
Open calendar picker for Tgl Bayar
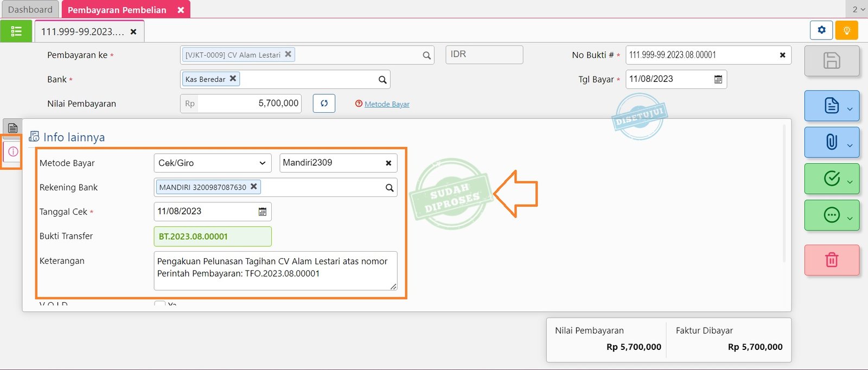point(718,79)
